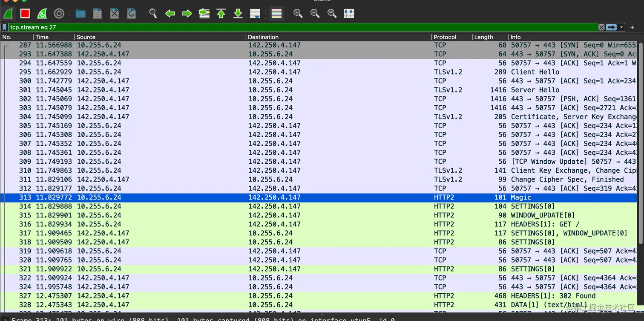Jump to the first packet
644x321 pixels.
(x=221, y=14)
